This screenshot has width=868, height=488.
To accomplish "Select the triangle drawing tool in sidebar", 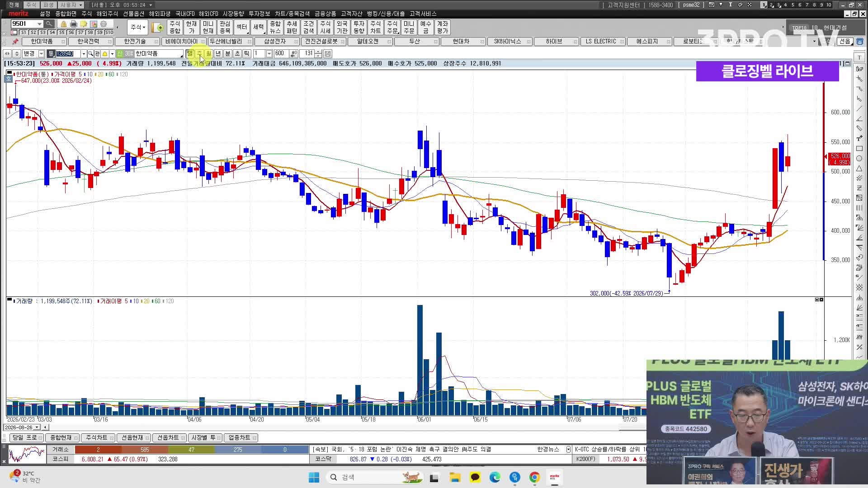I will [859, 169].
